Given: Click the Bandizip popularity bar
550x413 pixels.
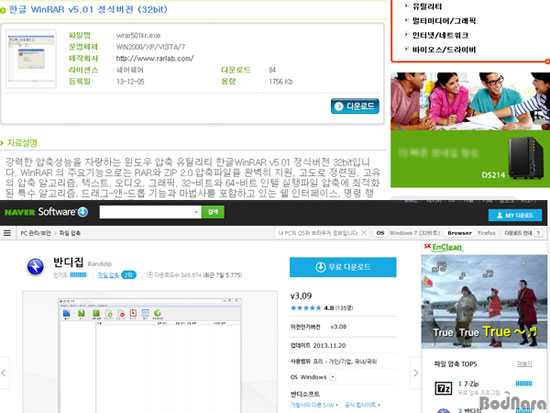Looking at the screenshot, I should (79, 275).
